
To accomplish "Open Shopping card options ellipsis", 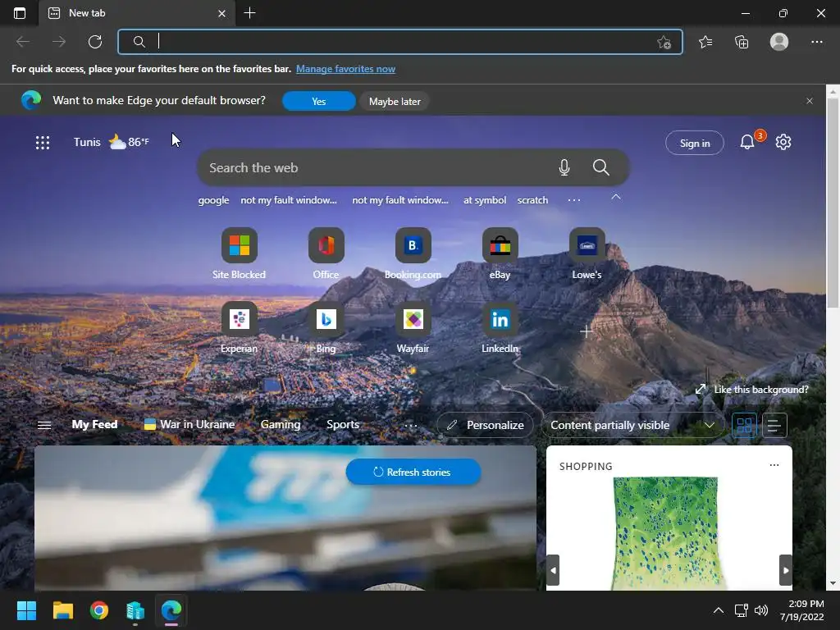I will 774,465.
